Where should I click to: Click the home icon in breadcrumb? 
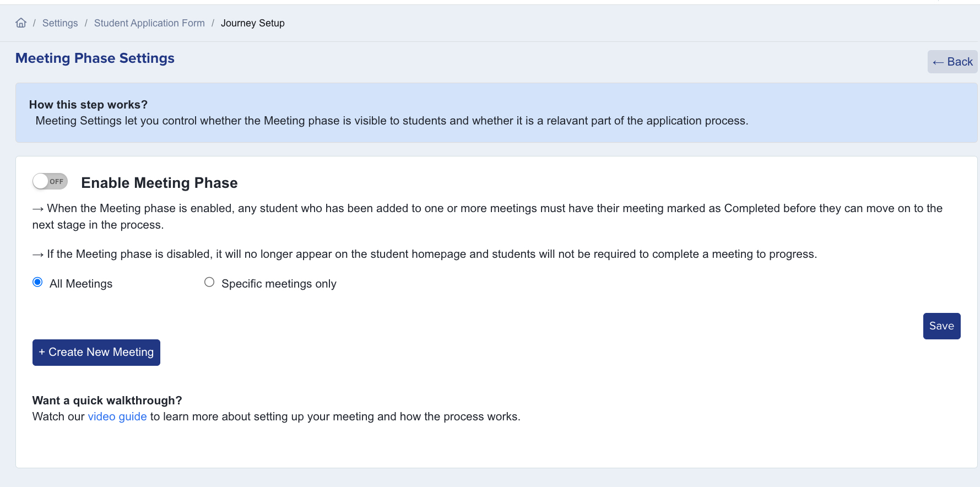pyautogui.click(x=21, y=23)
